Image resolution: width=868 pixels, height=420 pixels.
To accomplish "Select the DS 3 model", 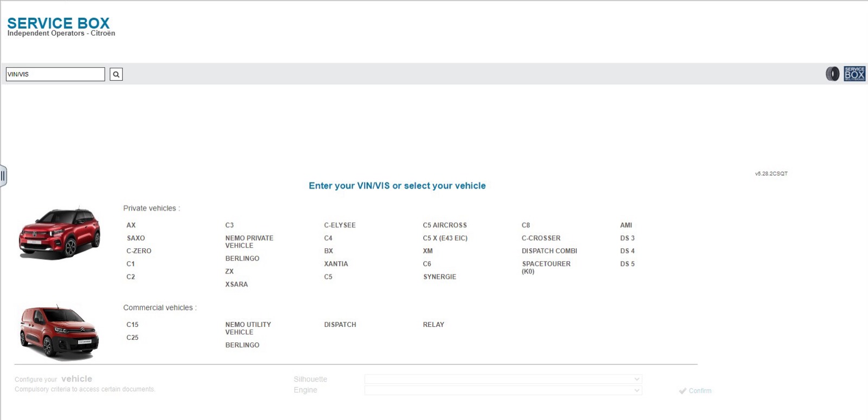I will click(627, 238).
